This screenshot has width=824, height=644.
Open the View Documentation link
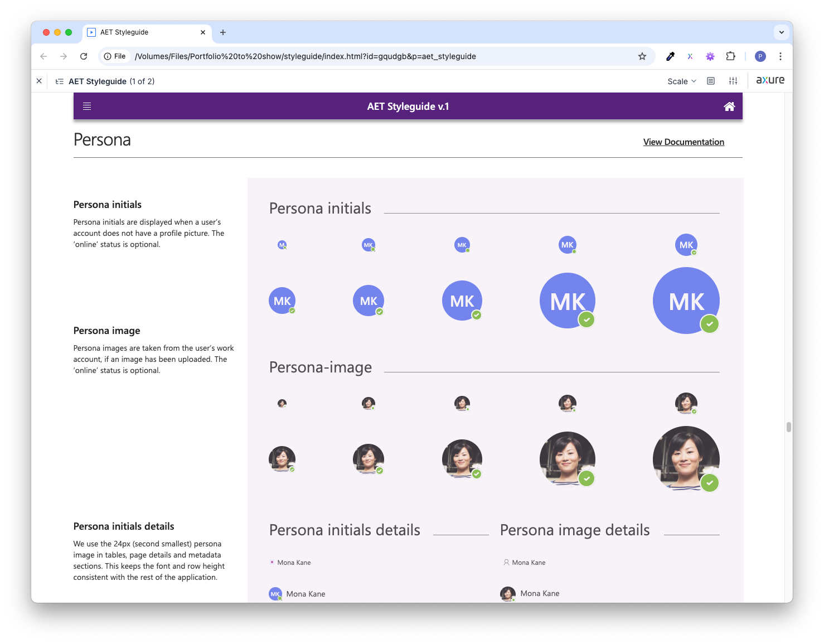pyautogui.click(x=684, y=142)
